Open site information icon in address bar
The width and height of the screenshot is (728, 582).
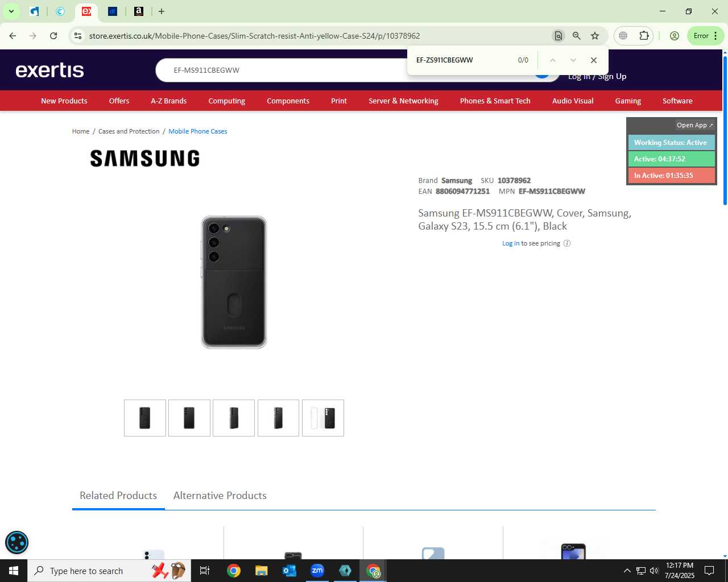tap(78, 36)
